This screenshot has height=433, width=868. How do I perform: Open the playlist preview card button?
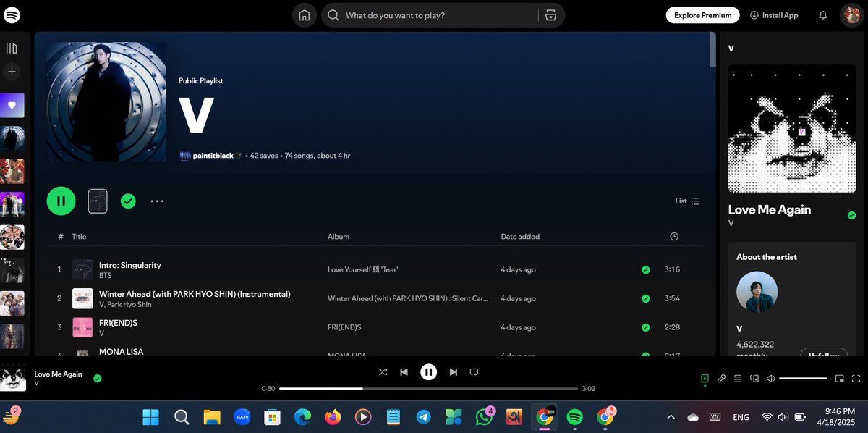click(x=98, y=201)
